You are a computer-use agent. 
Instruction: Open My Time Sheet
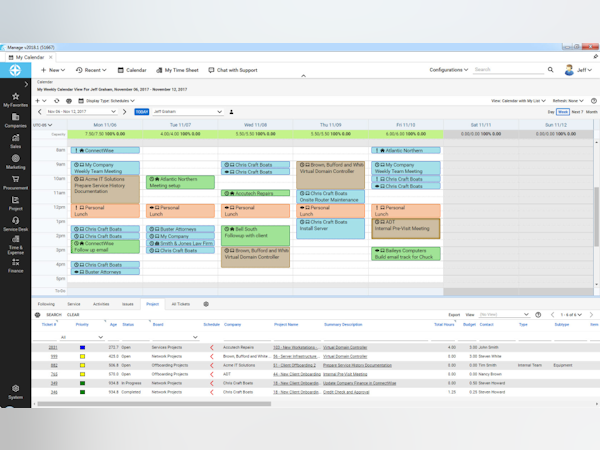tap(178, 70)
